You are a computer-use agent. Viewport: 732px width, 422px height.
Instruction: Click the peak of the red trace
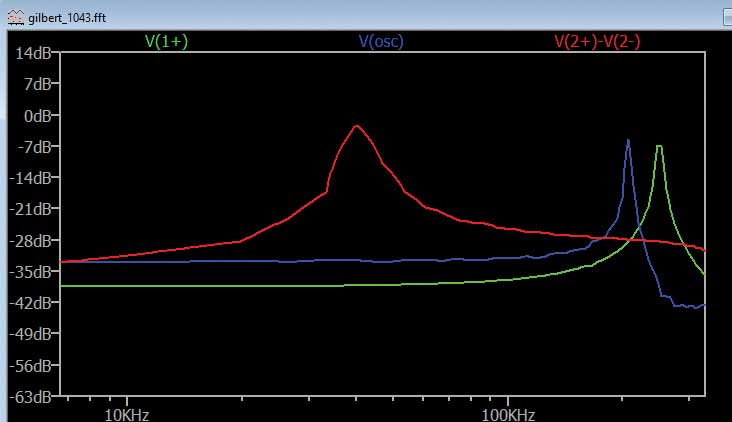point(356,126)
